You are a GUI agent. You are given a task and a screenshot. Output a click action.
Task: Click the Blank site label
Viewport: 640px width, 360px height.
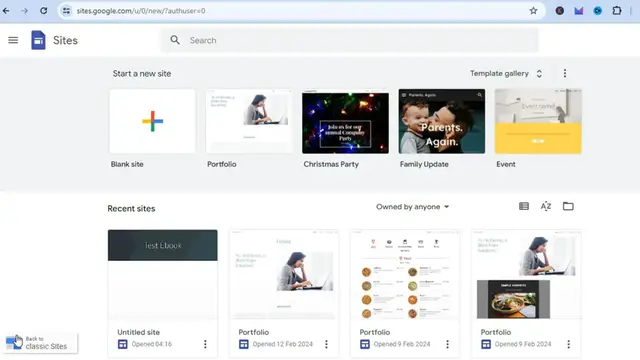pos(127,164)
